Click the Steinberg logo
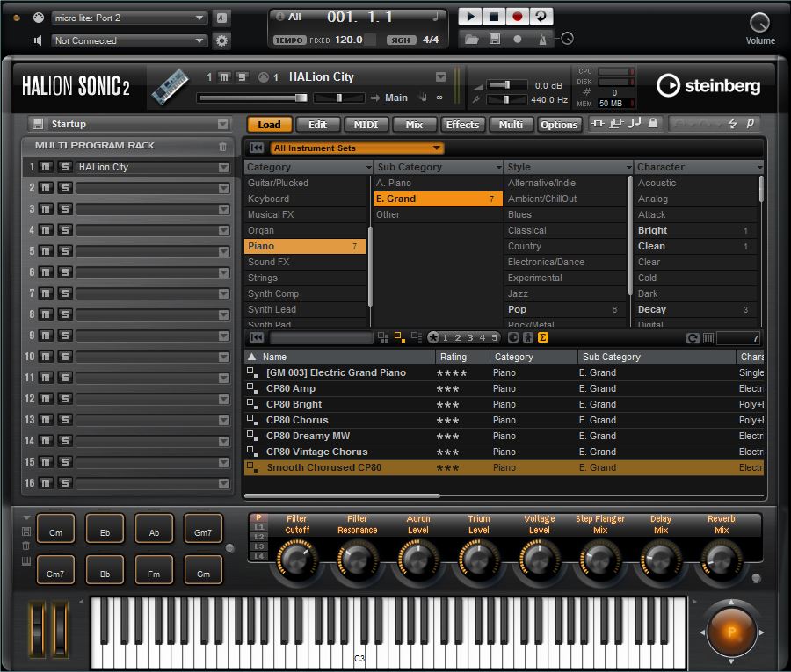The image size is (791, 672). [x=708, y=86]
